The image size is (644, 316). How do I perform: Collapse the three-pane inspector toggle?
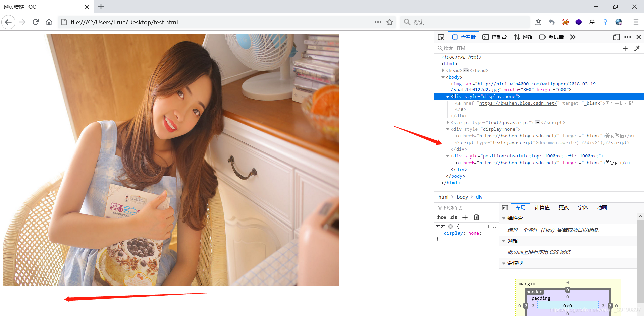click(x=505, y=208)
